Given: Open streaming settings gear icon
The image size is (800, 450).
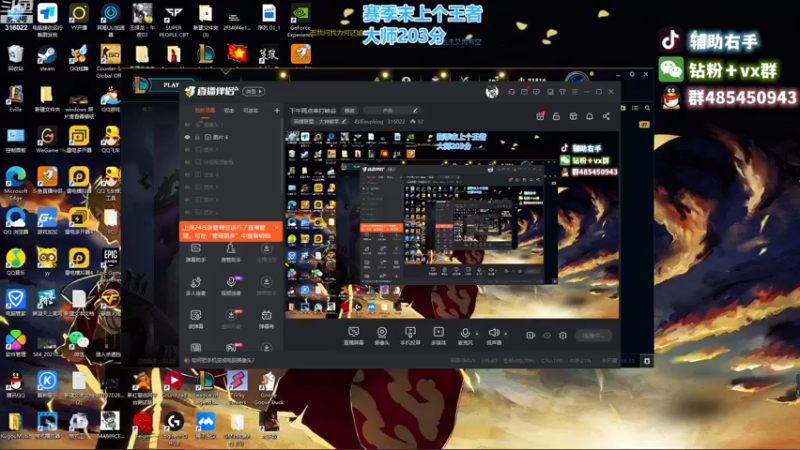Looking at the screenshot, I should [x=563, y=335].
